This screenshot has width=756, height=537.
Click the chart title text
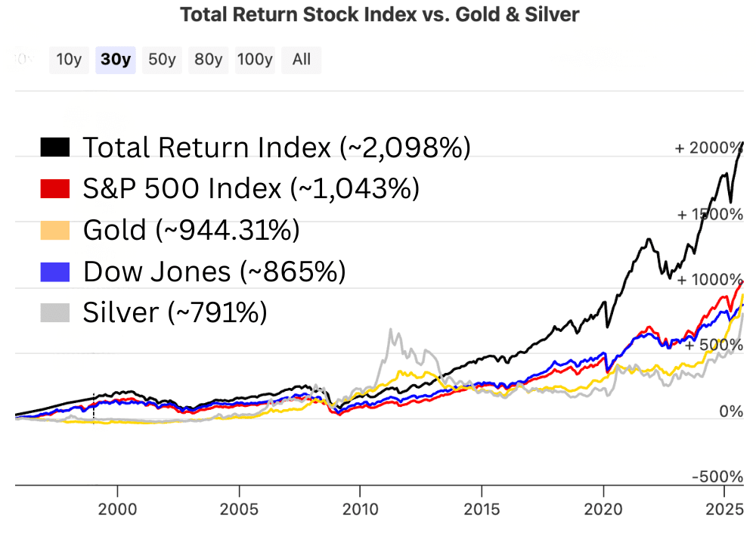point(379,14)
